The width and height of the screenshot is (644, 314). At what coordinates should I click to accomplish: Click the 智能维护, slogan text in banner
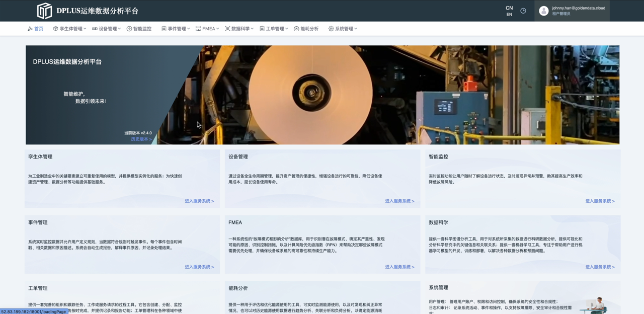click(74, 94)
